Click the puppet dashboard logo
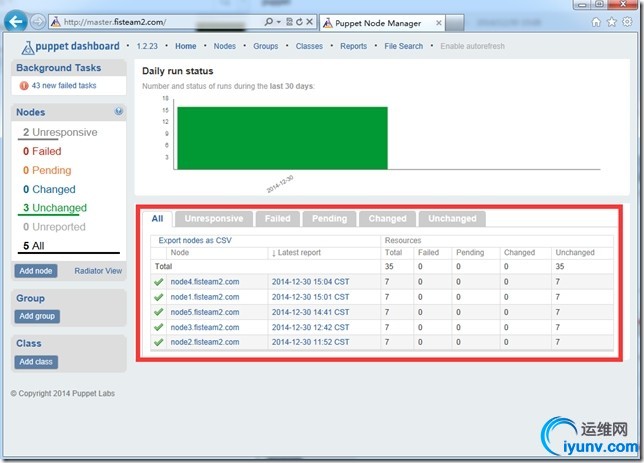 coord(70,47)
